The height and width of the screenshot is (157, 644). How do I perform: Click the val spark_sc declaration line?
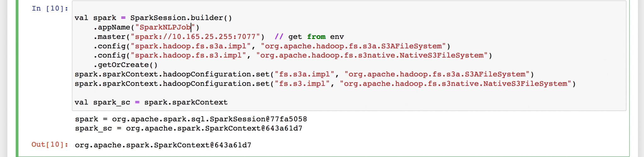[151, 102]
